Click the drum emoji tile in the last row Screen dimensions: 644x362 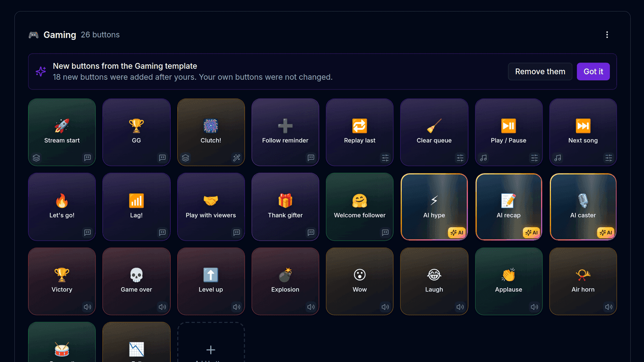[x=62, y=342]
